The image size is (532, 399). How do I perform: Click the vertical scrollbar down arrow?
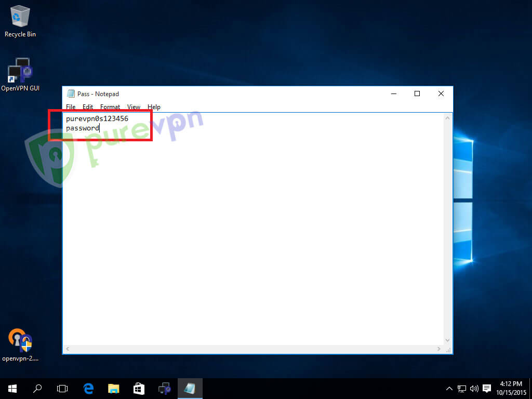coord(447,340)
